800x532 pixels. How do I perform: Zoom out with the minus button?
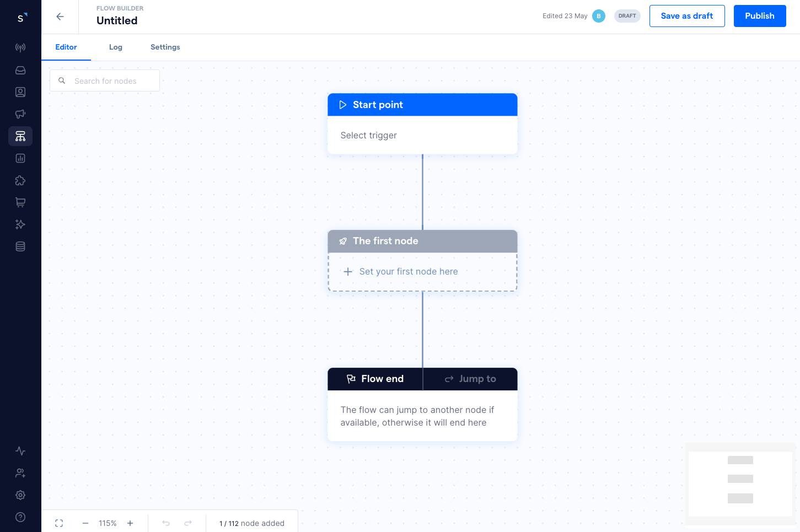tap(85, 523)
